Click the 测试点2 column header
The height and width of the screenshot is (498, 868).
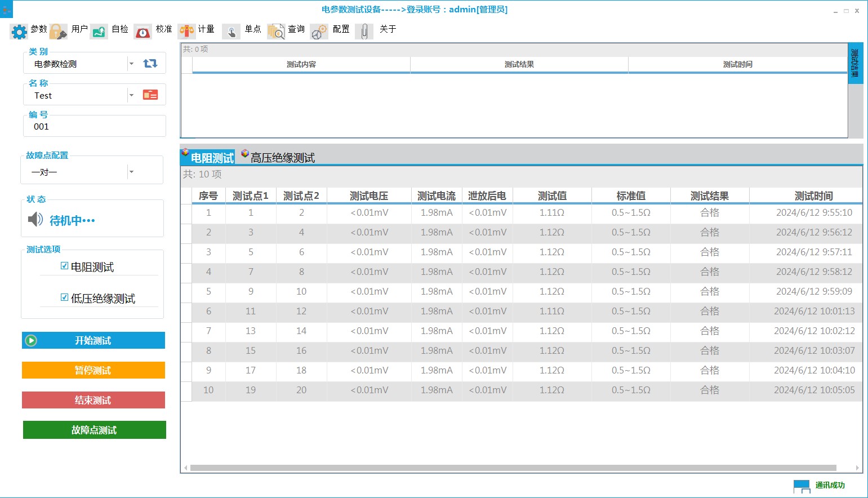coord(301,195)
